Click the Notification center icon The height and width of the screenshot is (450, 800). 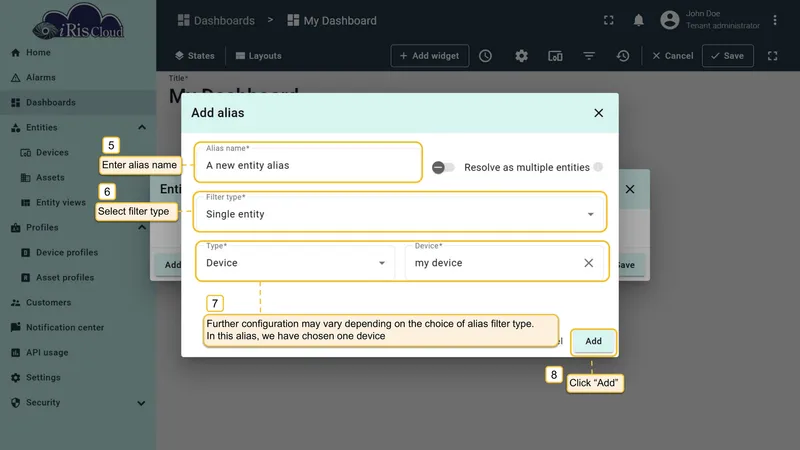tap(15, 327)
